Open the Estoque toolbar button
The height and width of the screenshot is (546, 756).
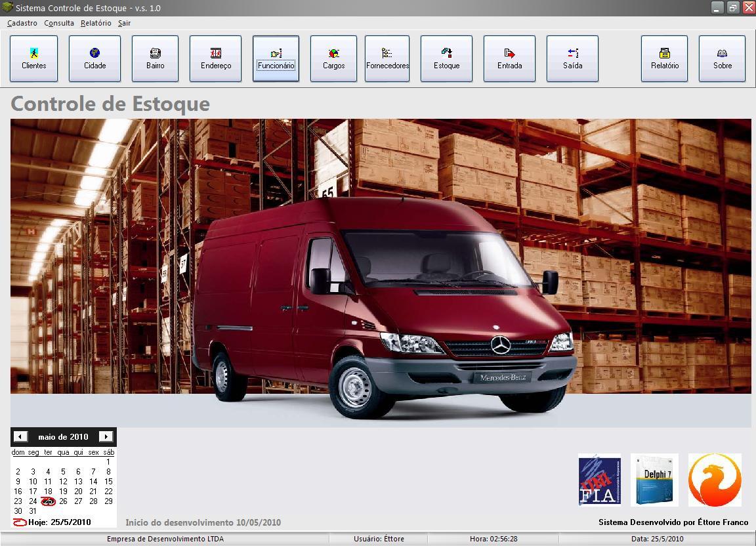pos(446,58)
